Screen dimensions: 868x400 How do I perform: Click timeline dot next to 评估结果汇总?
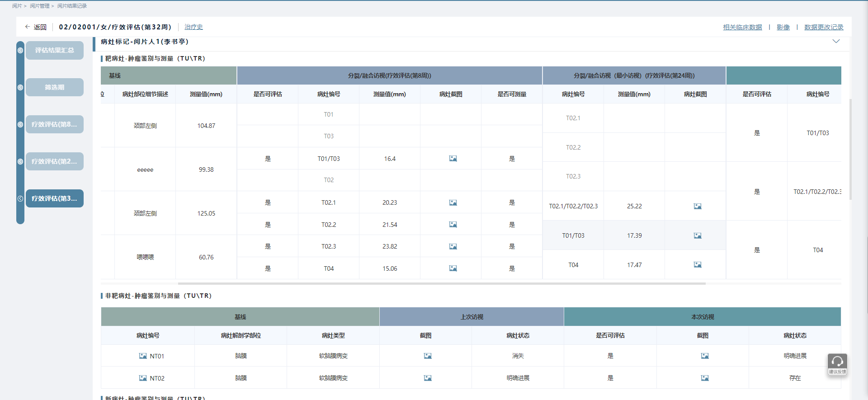[20, 50]
